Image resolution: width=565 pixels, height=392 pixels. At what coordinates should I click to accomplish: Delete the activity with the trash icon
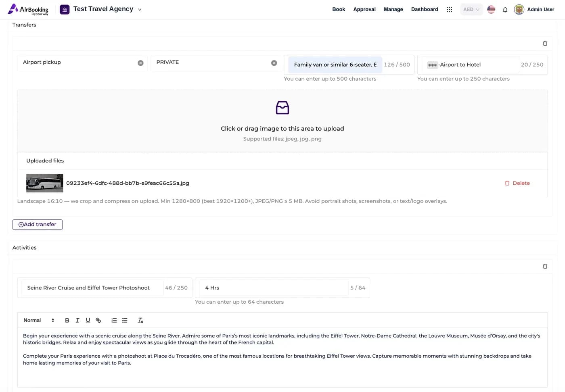(x=545, y=266)
